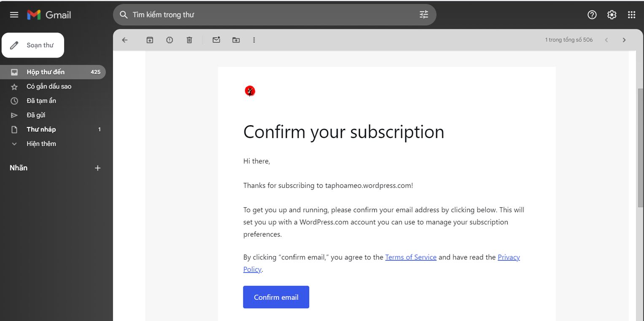Click in the 'Tìm kiếm trong thư' search field
The image size is (644, 321).
point(270,15)
